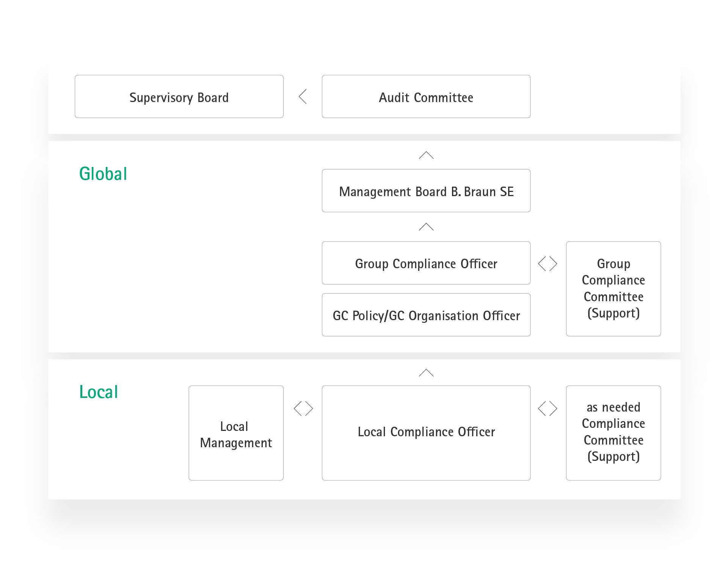728x569 pixels.
Task: Open GC Policy/GC Organisation Officer box
Action: [426, 315]
